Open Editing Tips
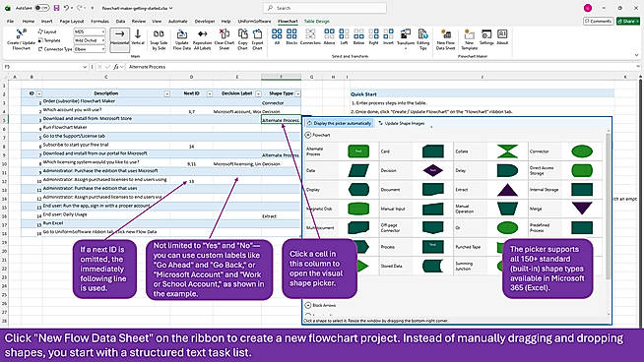The image size is (644, 362). (x=423, y=39)
